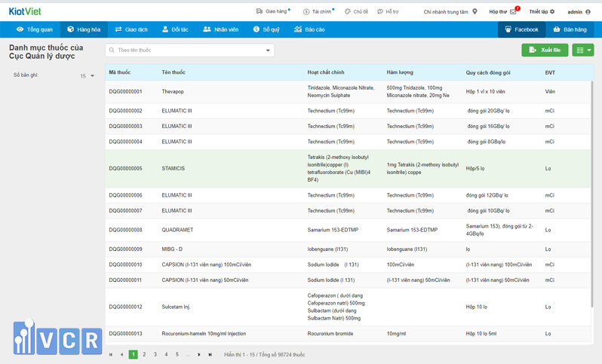This screenshot has height=364, width=602.
Task: Click the branch location pin icon
Action: (475, 11)
